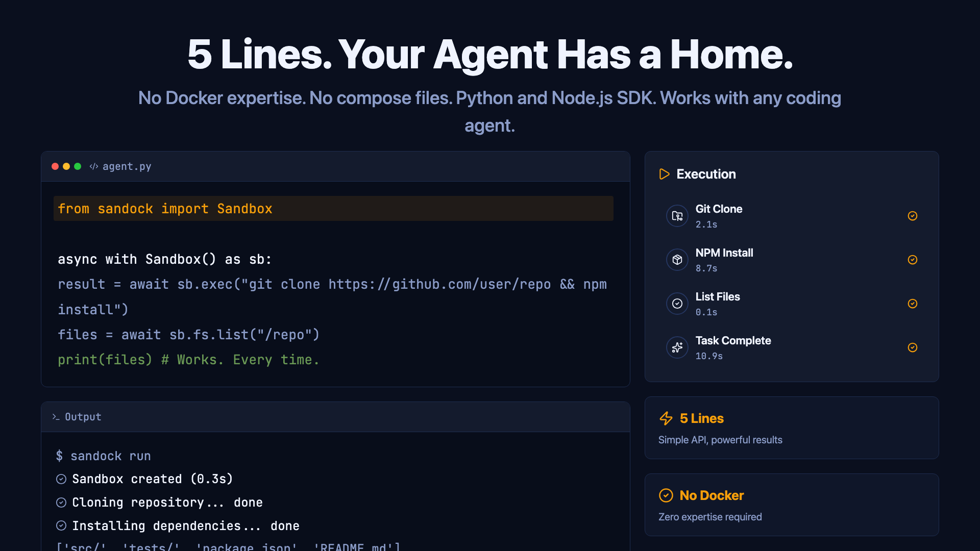Click the check icon beside Cloning repository
This screenshot has width=980, height=551.
tap(61, 503)
